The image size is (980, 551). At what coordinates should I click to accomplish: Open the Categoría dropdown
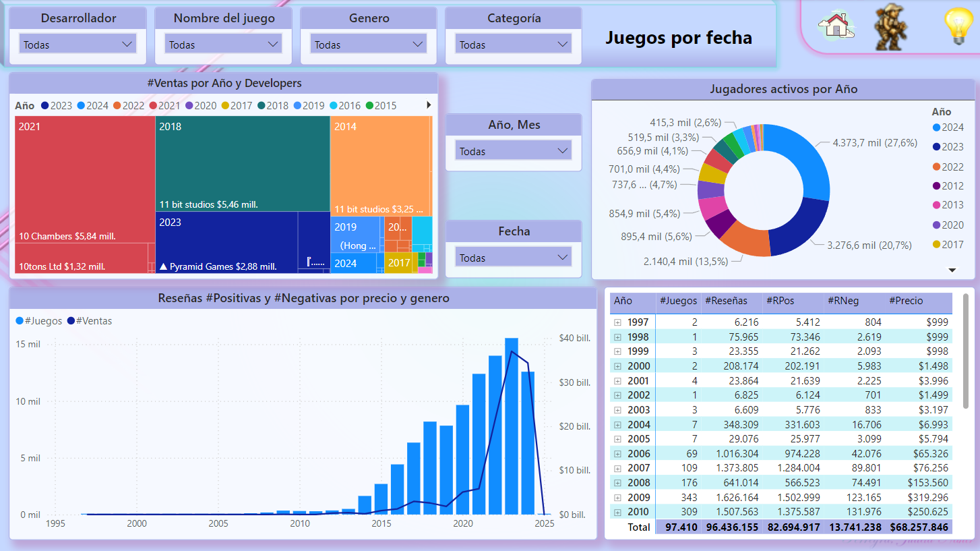point(514,45)
